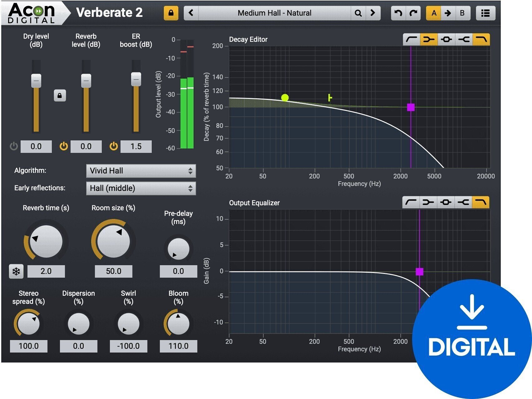Open the preset list icon

click(x=485, y=13)
